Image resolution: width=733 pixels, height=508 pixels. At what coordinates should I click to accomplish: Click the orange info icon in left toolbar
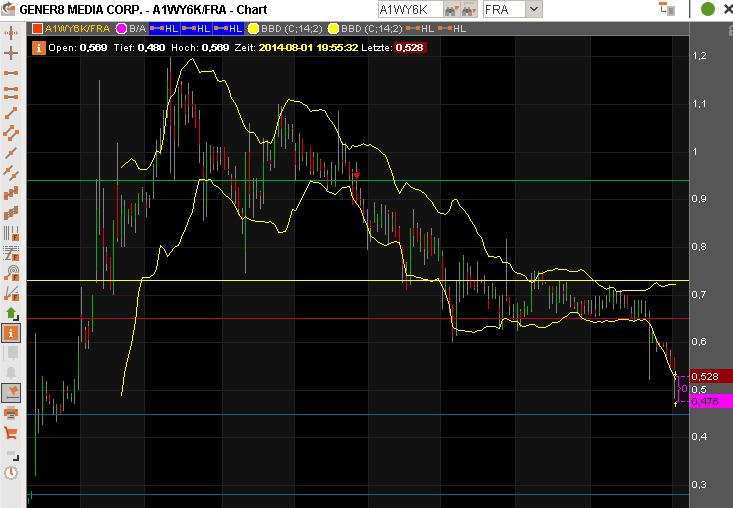click(12, 332)
